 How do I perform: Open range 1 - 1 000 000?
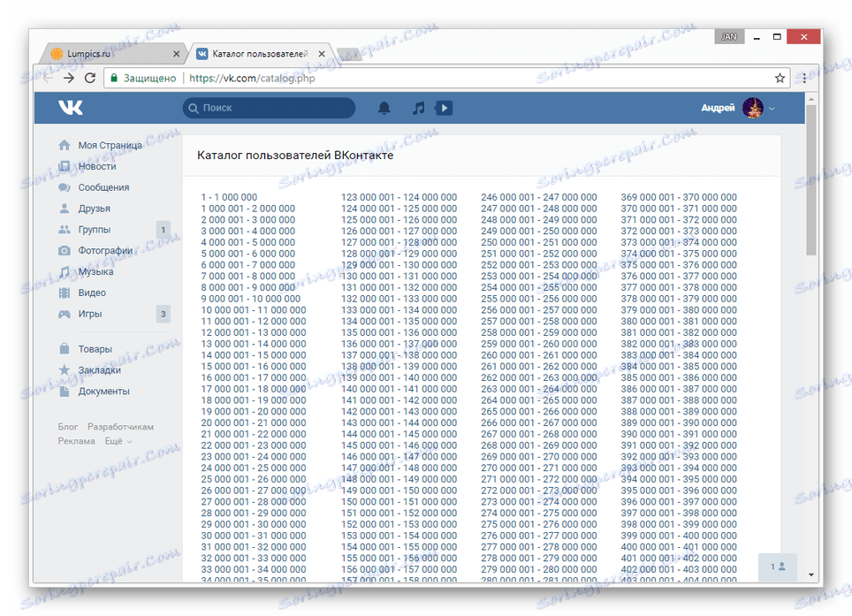tap(229, 197)
